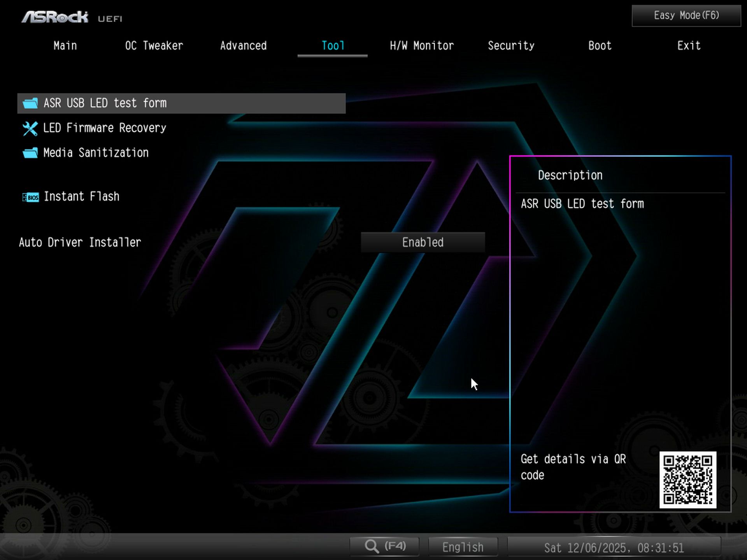Click the Tool tab underline indicator
Viewport: 747px width, 560px height.
(332, 56)
